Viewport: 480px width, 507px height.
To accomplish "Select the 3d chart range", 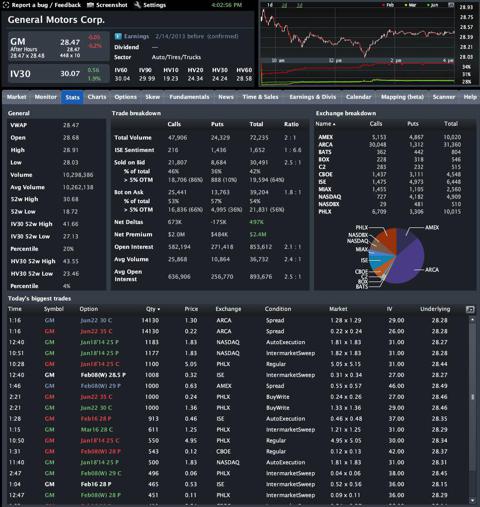I will 299,5.
